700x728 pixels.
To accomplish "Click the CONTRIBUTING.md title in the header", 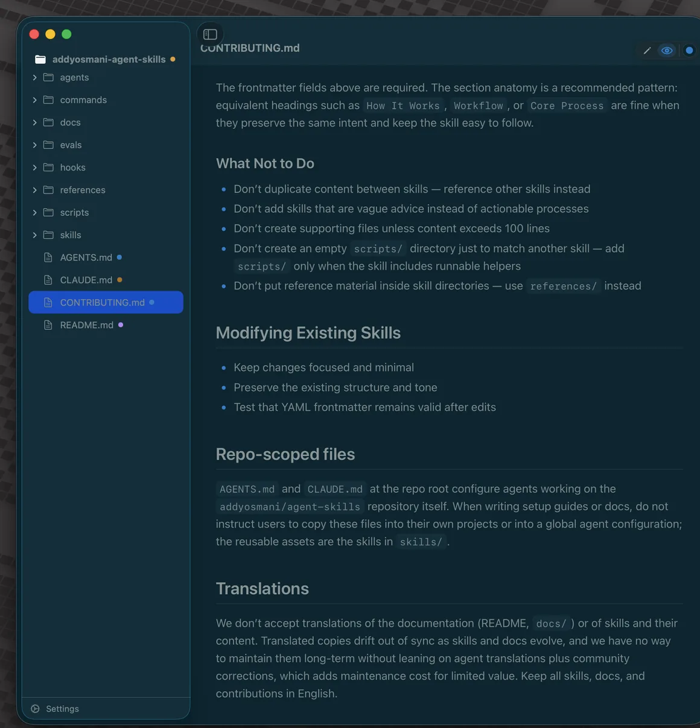I will pos(250,48).
